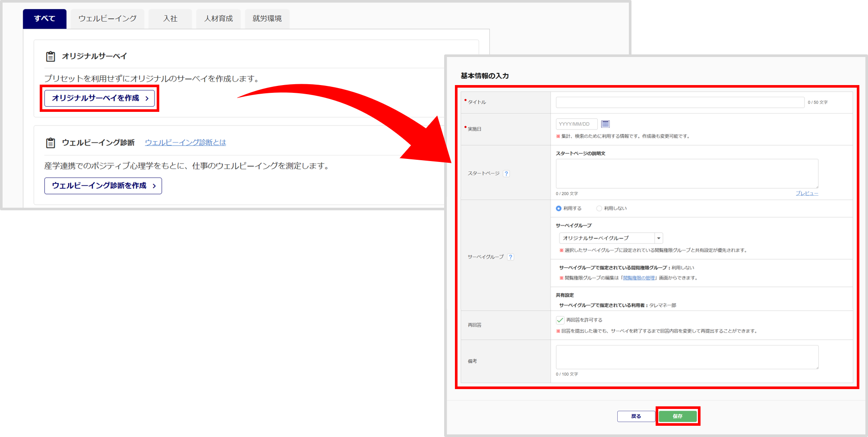Select the 利用しない radio button
Image resolution: width=868 pixels, height=437 pixels.
[599, 209]
